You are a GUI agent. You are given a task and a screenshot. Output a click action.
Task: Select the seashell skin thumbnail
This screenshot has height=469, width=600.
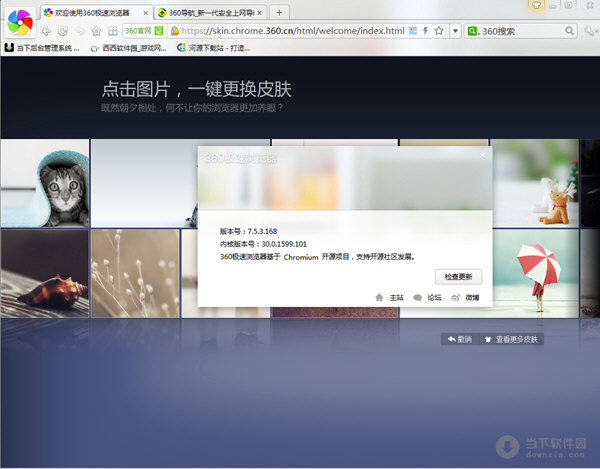[x=45, y=274]
